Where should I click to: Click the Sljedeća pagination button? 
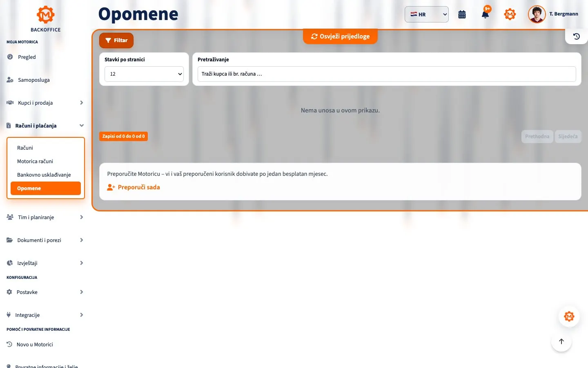point(568,137)
